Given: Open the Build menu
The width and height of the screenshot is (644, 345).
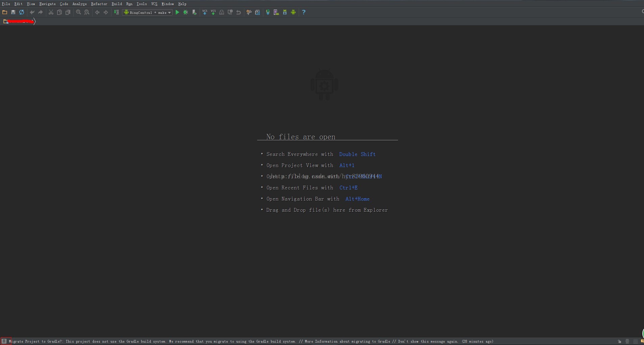Looking at the screenshot, I should tap(117, 4).
